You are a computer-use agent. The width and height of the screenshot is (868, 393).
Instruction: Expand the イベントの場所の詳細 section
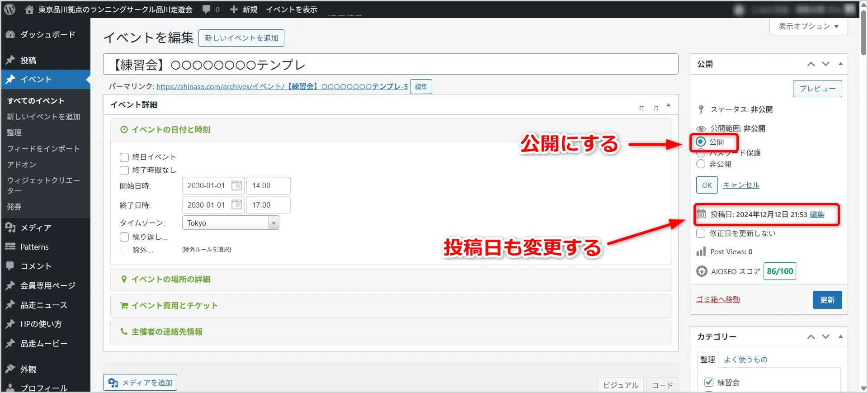[171, 279]
